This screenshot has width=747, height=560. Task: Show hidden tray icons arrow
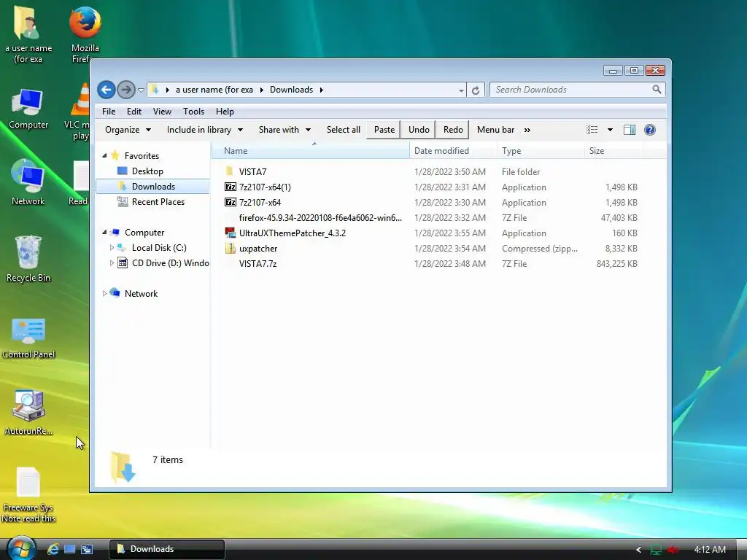(638, 550)
